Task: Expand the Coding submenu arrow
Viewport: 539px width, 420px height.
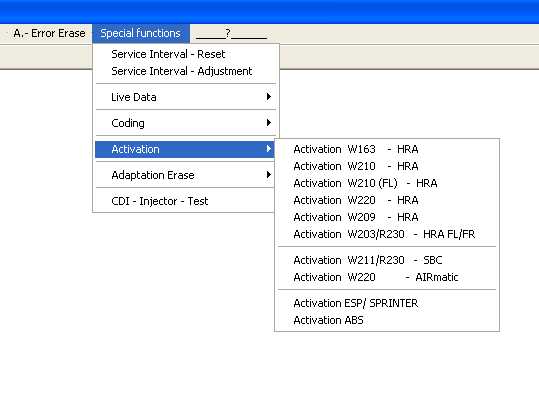Action: click(x=269, y=123)
